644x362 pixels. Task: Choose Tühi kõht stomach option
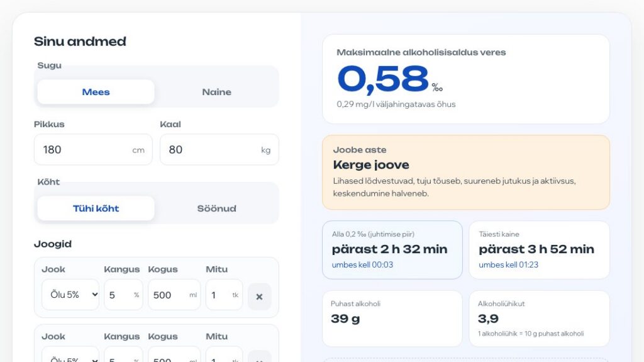(x=96, y=208)
